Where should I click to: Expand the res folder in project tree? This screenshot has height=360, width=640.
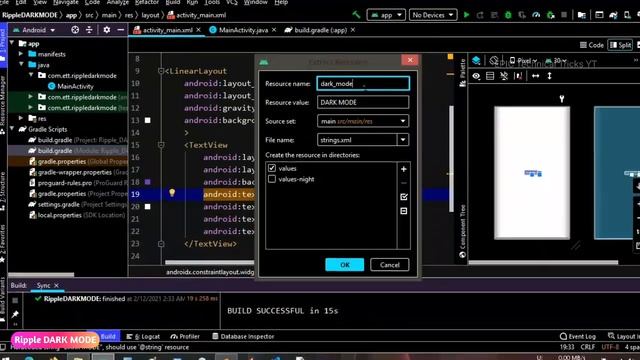pyautogui.click(x=21, y=118)
